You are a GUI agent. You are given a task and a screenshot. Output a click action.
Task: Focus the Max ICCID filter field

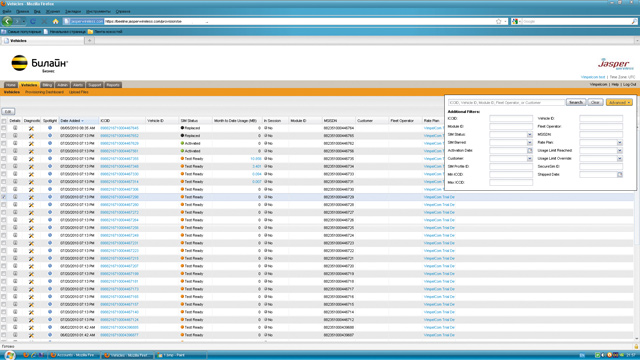coord(511,182)
